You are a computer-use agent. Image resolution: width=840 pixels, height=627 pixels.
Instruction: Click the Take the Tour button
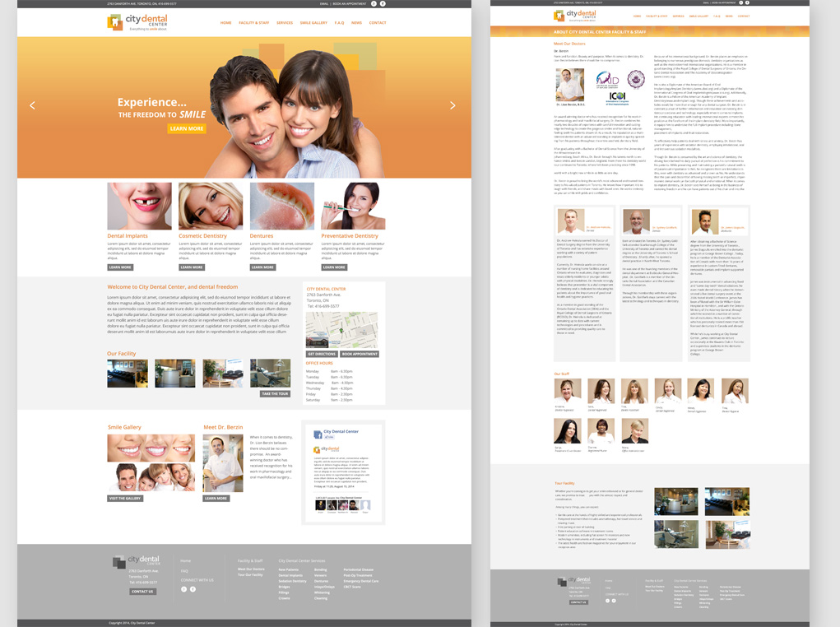(x=275, y=393)
